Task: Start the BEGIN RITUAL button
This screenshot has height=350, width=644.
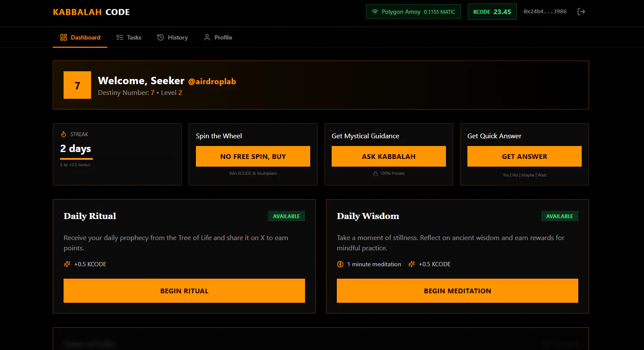Action: (184, 291)
